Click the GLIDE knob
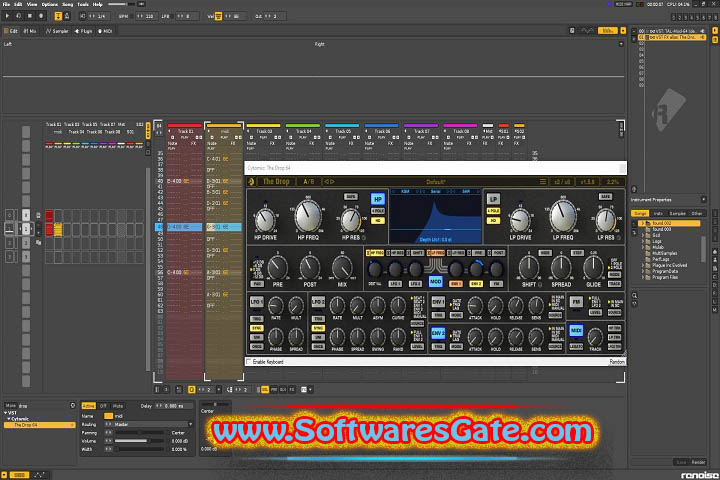 593,267
